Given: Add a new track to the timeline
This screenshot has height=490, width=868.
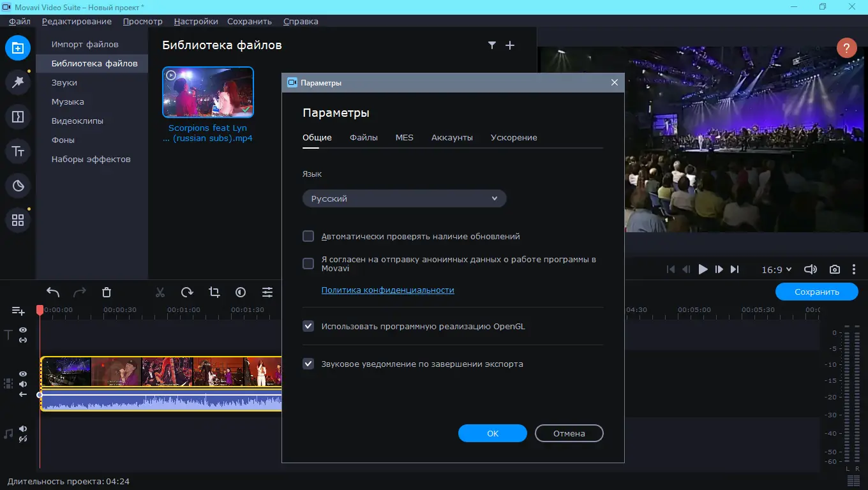Looking at the screenshot, I should [19, 311].
